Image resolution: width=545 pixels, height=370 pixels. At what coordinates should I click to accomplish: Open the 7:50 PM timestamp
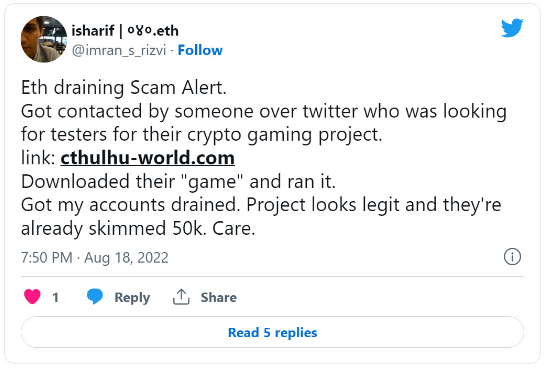(x=47, y=258)
